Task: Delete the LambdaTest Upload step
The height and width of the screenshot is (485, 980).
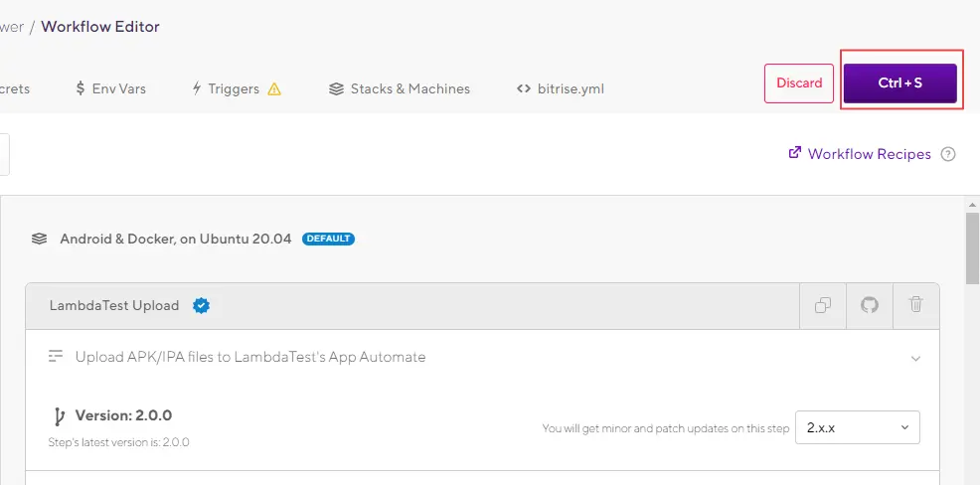Action: [915, 306]
